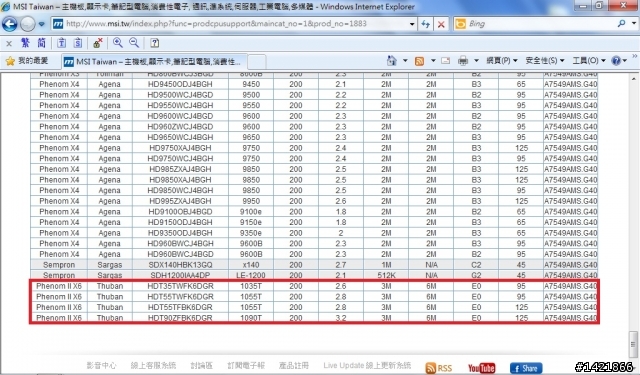Click the RSS feeds command bar icon
The height and width of the screenshot is (375, 640).
click(x=419, y=61)
